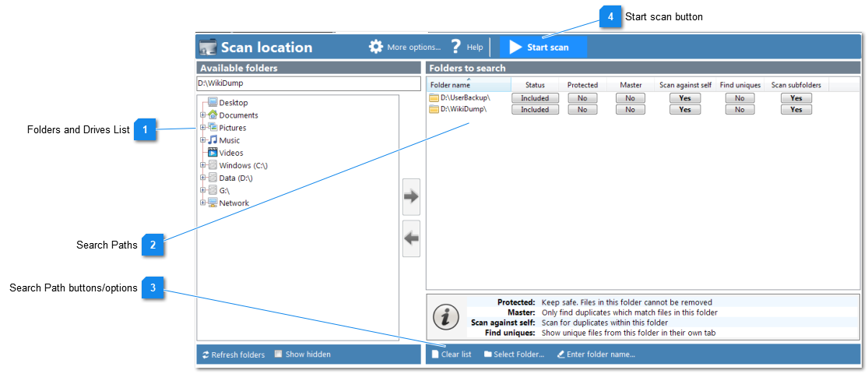Click the Protected column header
This screenshot has width=868, height=374.
582,85
